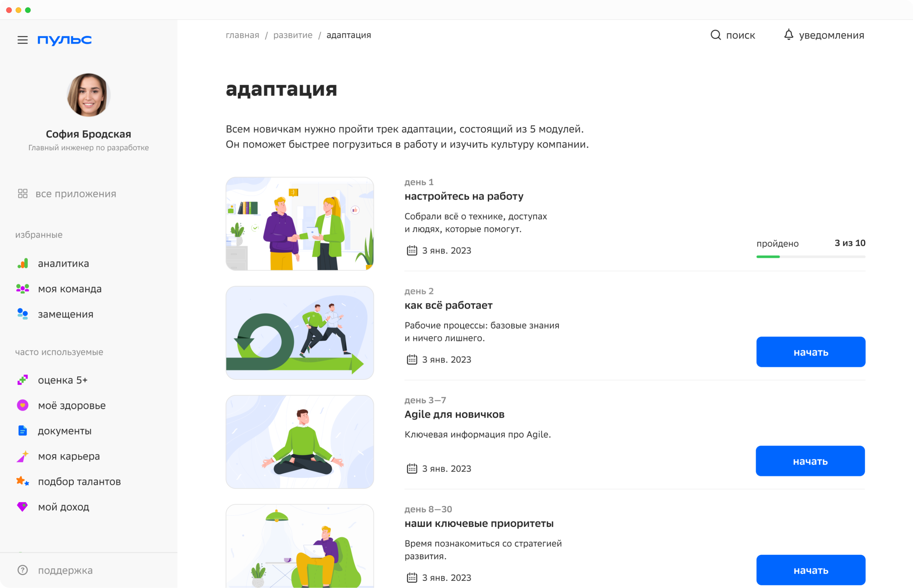The width and height of the screenshot is (913, 588).
Task: Click the name София Бродская
Action: 89,134
